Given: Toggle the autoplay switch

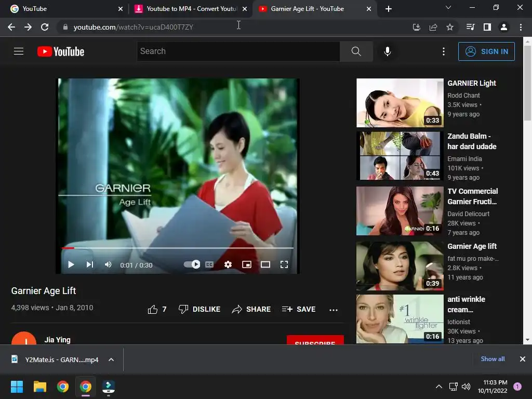Looking at the screenshot, I should pos(192,264).
